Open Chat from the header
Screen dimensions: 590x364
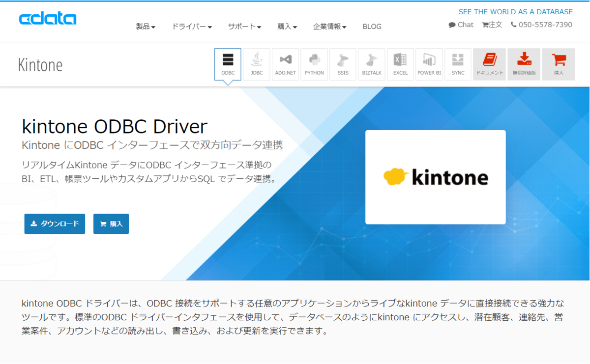click(461, 25)
